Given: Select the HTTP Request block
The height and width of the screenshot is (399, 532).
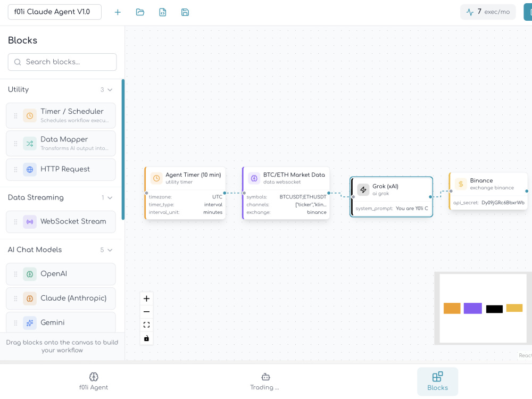Looking at the screenshot, I should point(61,169).
